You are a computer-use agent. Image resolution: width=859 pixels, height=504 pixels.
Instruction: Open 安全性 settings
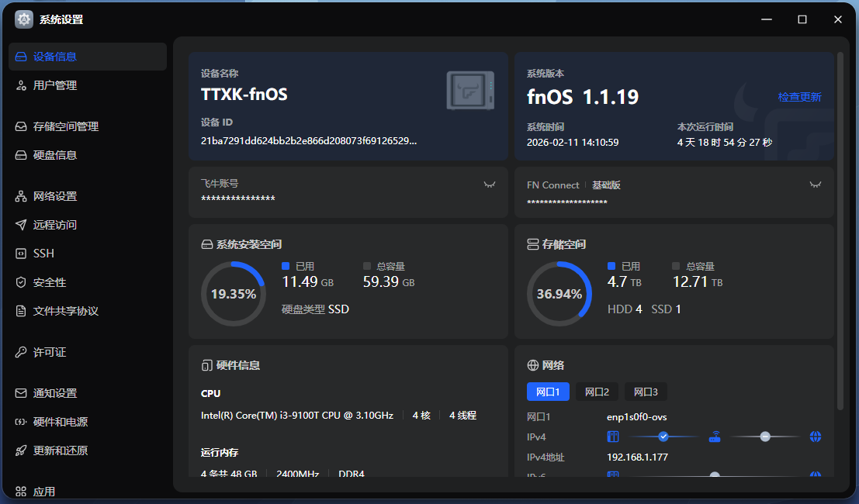click(x=88, y=282)
